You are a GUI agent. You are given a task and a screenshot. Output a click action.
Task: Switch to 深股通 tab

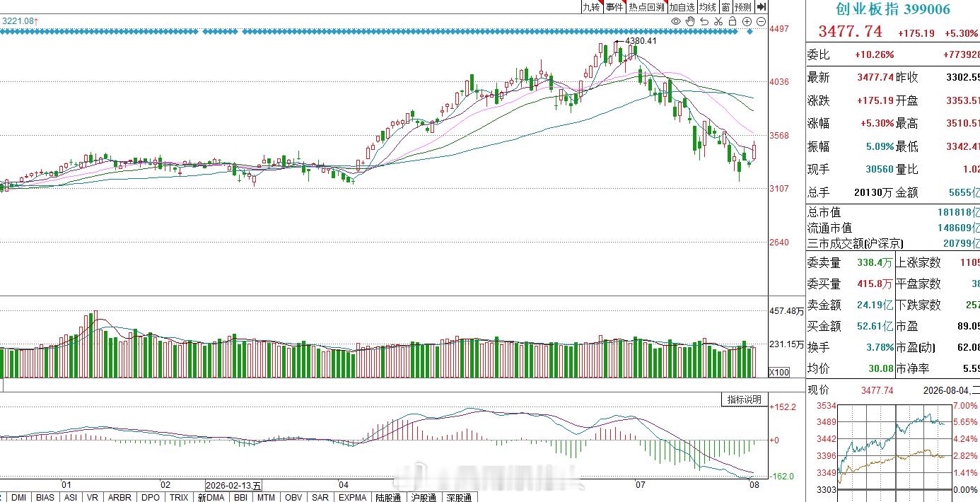pos(458,497)
